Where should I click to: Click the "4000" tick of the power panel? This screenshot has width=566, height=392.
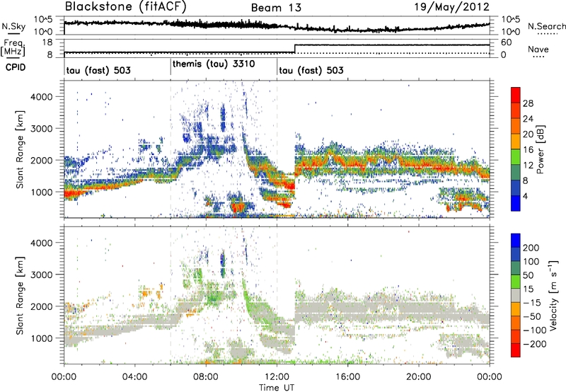tap(42, 97)
